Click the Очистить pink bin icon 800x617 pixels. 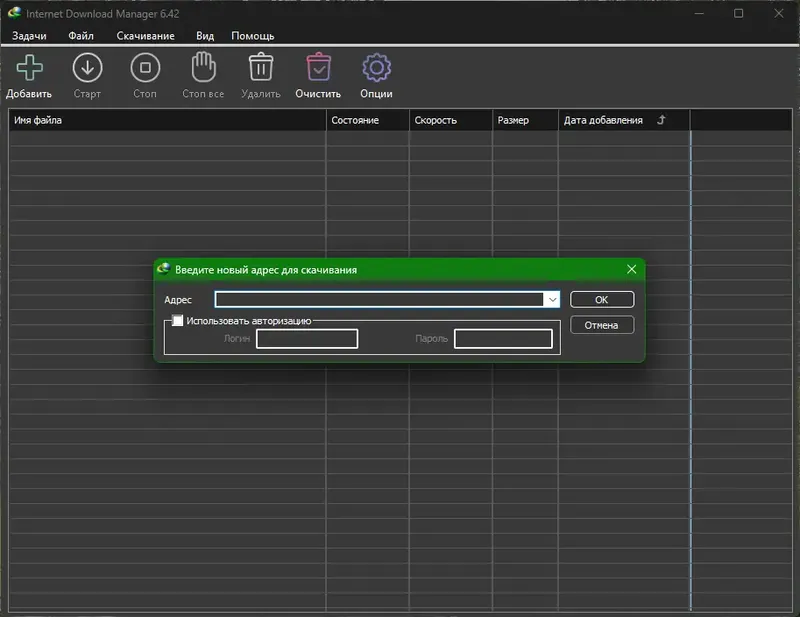318,67
